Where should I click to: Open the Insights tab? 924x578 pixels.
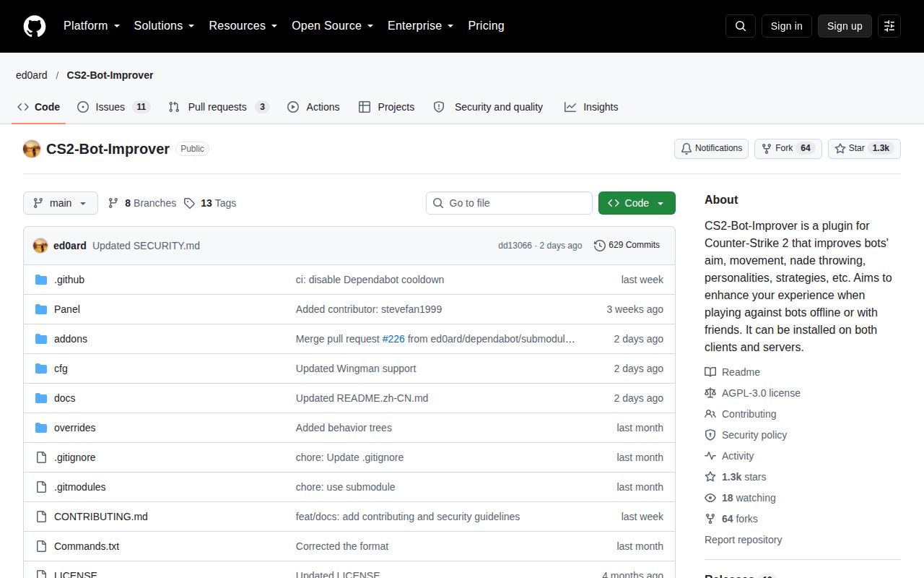[x=591, y=107]
